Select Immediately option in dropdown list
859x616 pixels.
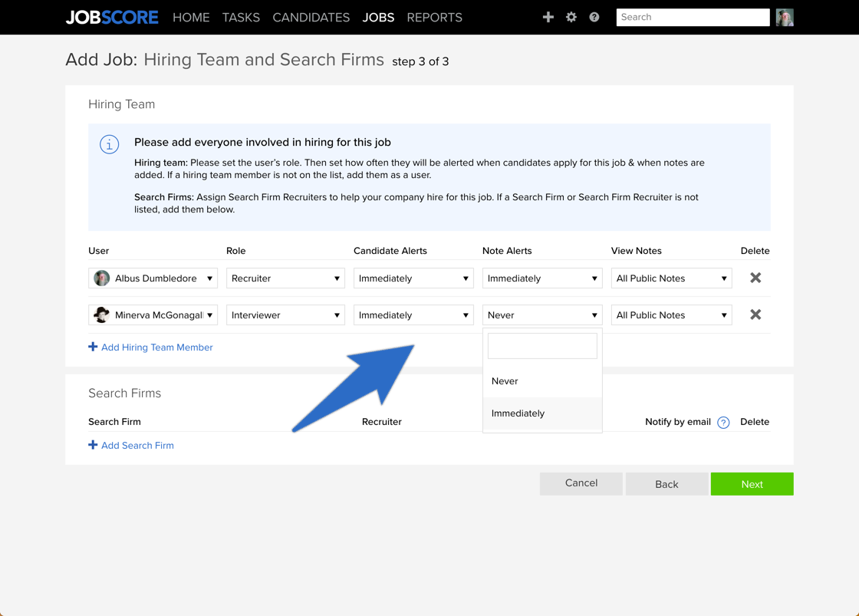coord(542,413)
